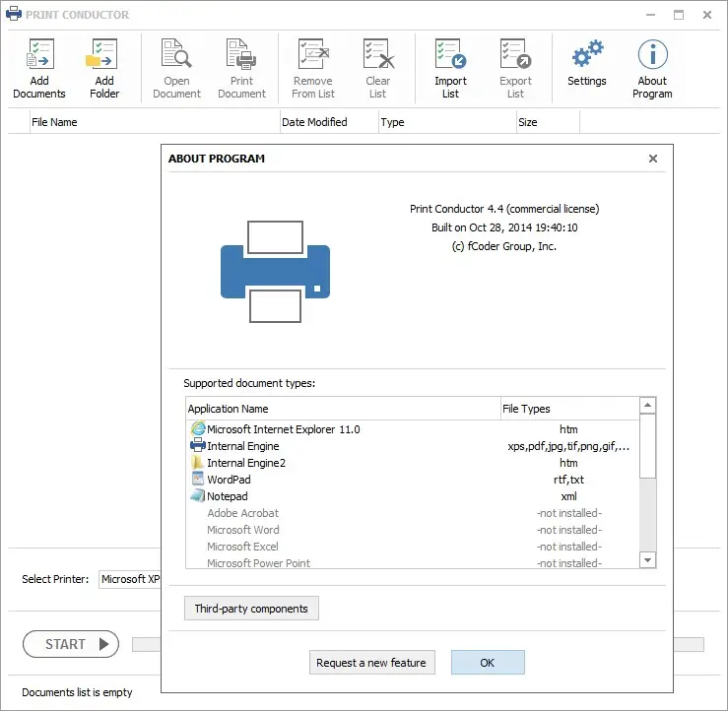Click the START button

(71, 644)
